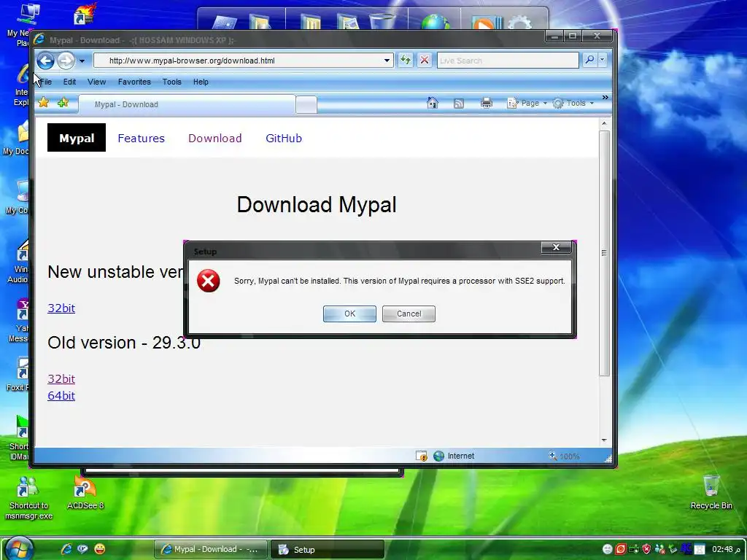Click the globe icon in the top dock

coord(435,23)
